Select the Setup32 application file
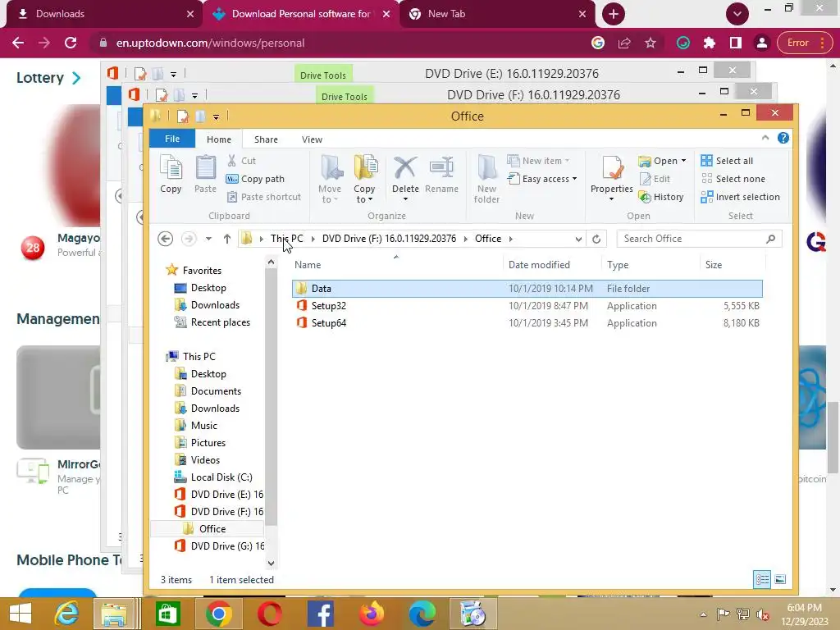This screenshot has height=630, width=840. pos(527,306)
